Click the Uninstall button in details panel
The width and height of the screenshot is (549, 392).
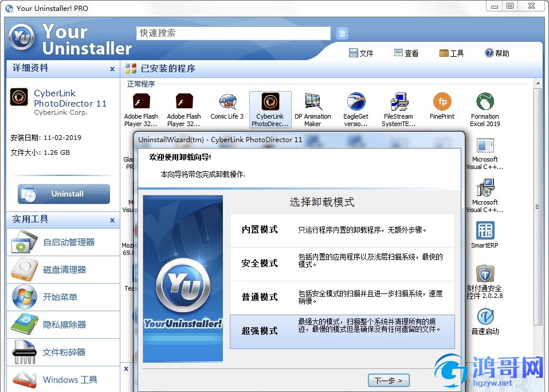[64, 194]
